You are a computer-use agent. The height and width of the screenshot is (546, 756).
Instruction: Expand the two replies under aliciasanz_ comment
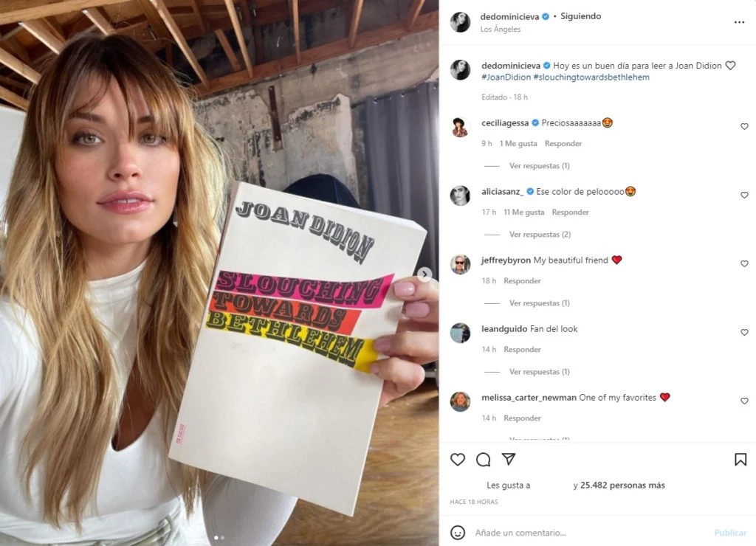[540, 234]
